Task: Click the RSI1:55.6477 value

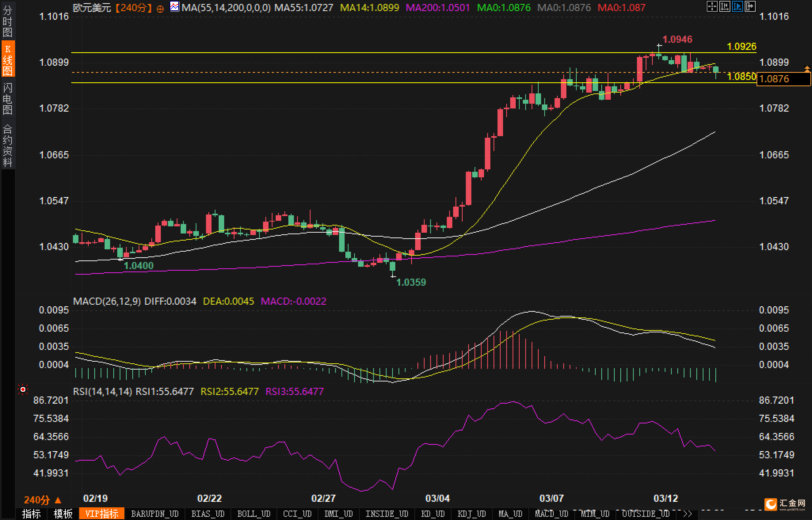Action: (x=165, y=391)
